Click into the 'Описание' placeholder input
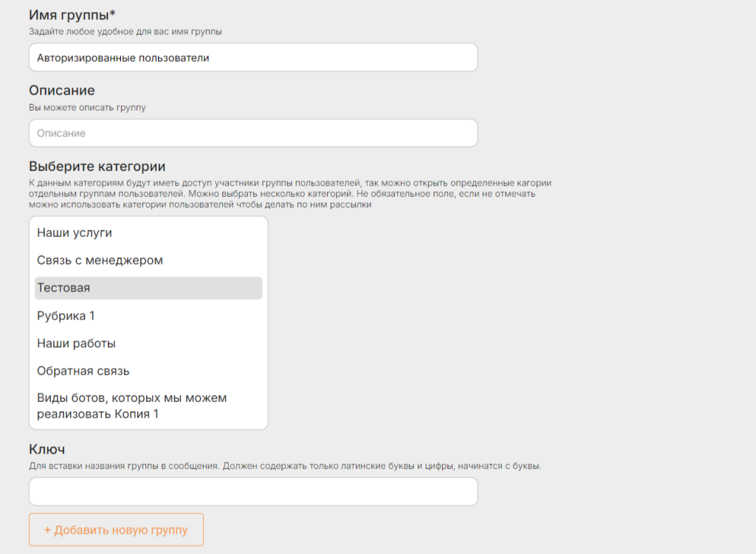Screen dimensions: 756x554 253,133
